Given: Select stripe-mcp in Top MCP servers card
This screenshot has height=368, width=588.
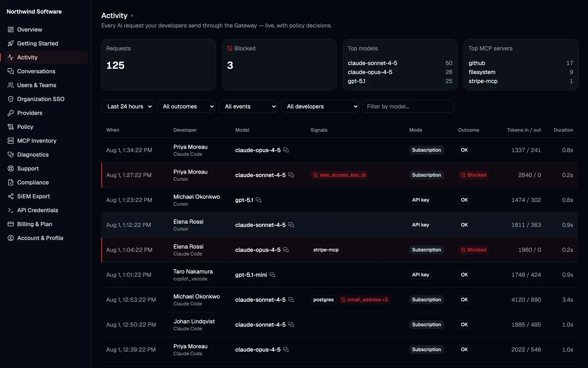Looking at the screenshot, I should (x=483, y=81).
